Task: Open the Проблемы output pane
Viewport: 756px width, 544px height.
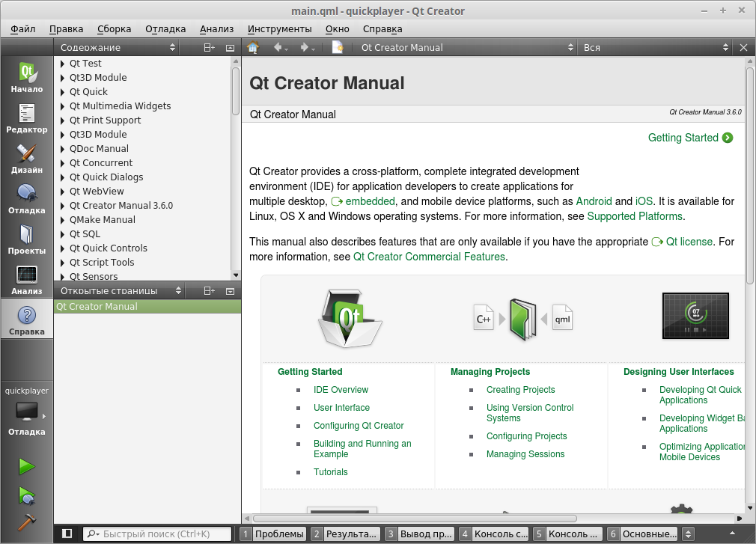Action: click(x=273, y=534)
